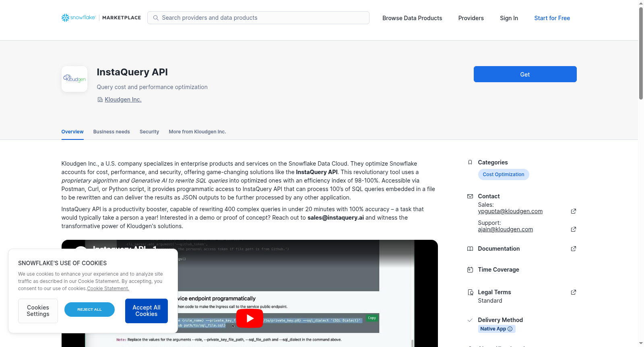Open the Cookie Statement link
This screenshot has height=347, width=644.
tap(108, 289)
